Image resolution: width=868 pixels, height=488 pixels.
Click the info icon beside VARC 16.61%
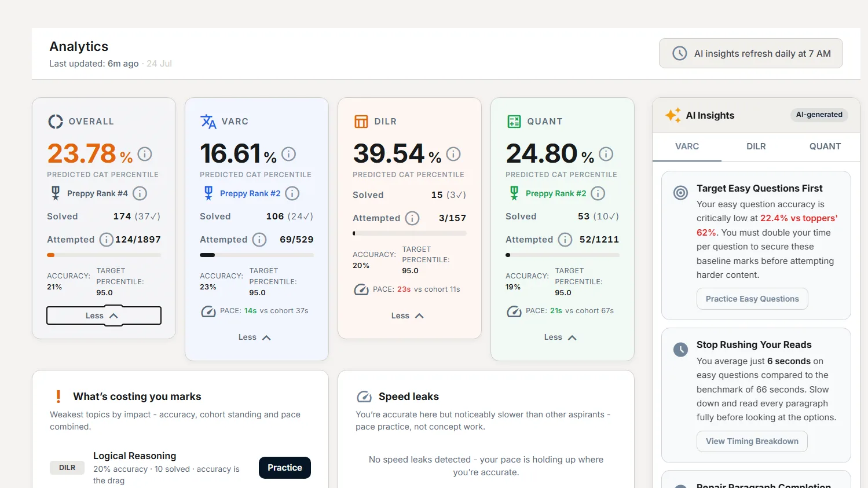pyautogui.click(x=288, y=154)
